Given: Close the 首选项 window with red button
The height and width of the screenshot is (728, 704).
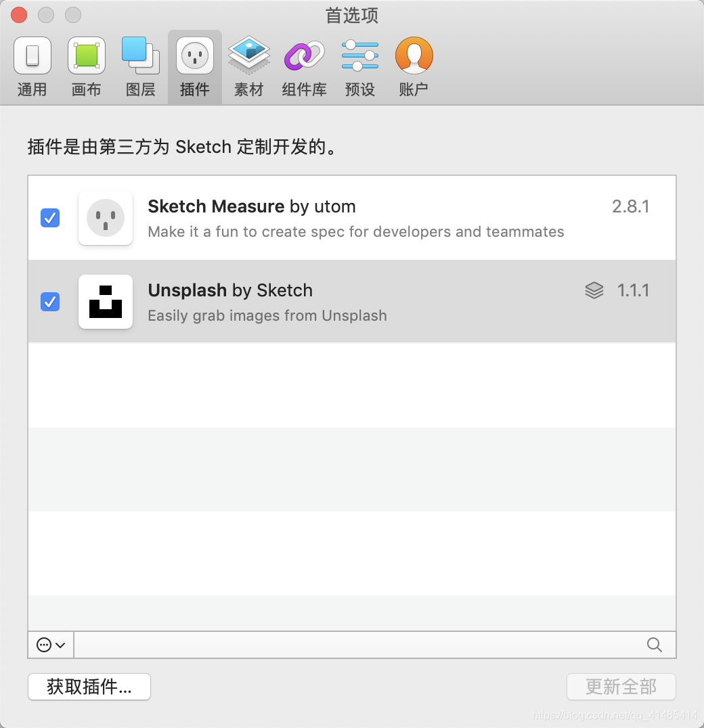Looking at the screenshot, I should [19, 15].
